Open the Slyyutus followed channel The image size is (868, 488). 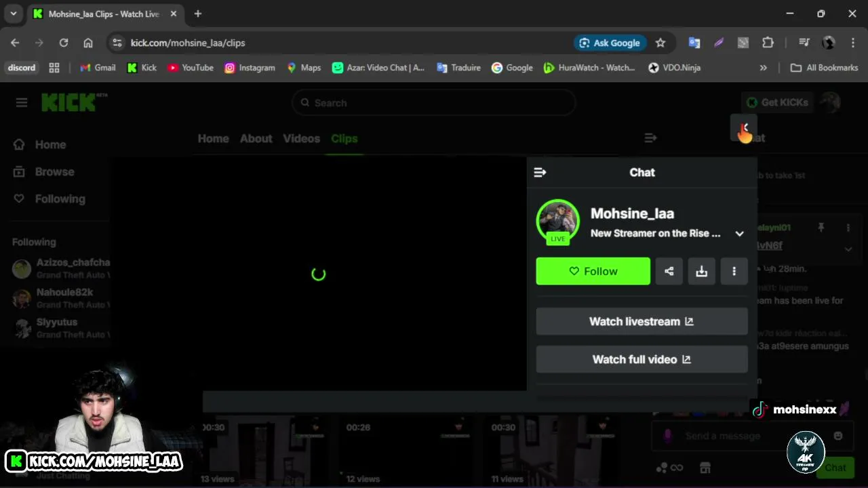click(60, 328)
